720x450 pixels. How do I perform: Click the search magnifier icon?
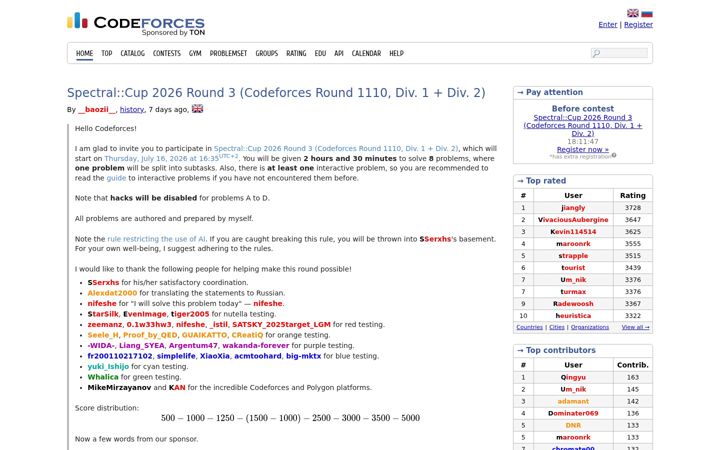pos(596,53)
